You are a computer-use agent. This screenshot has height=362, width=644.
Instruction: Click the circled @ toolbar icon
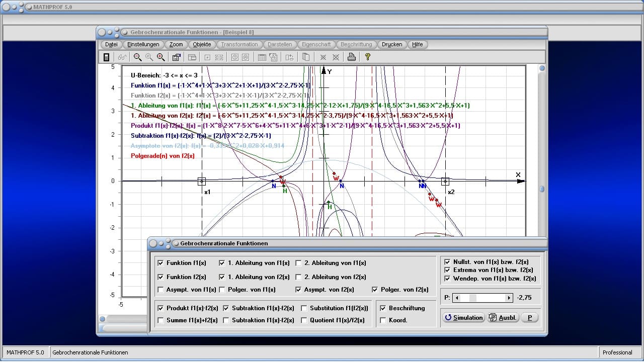click(x=246, y=57)
